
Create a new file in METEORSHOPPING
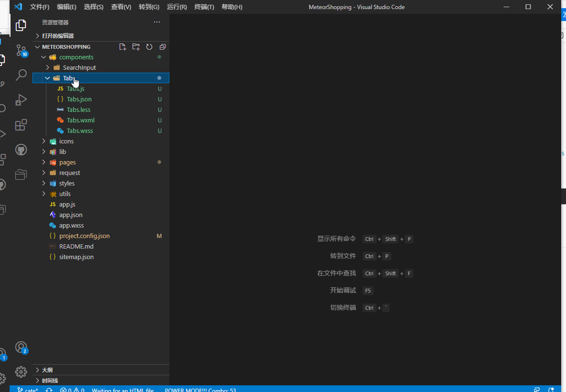point(123,47)
